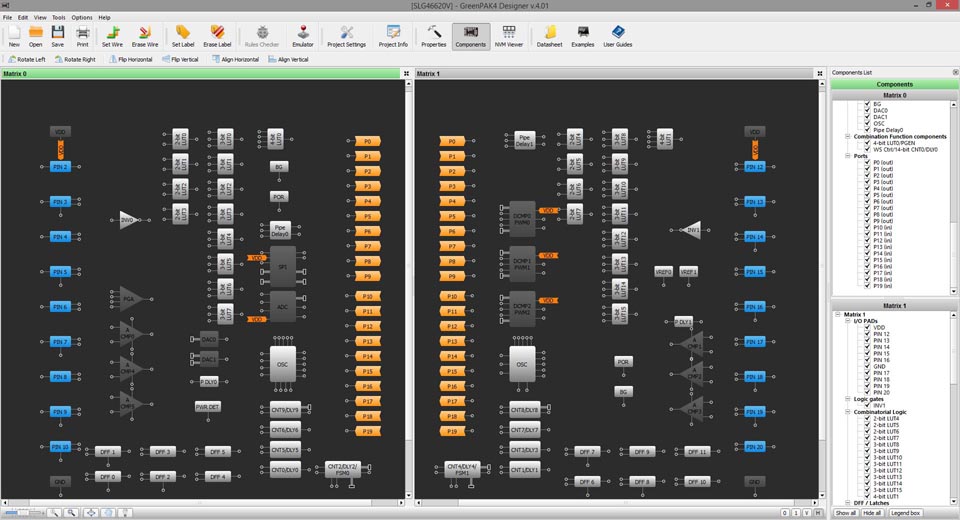The height and width of the screenshot is (520, 960).
Task: Toggle the P0 (out) port checkbox
Action: (x=867, y=162)
